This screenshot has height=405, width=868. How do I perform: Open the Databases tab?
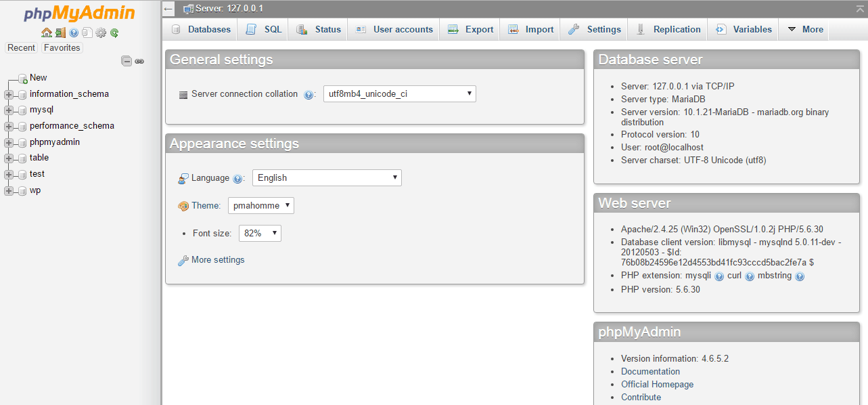pos(200,29)
